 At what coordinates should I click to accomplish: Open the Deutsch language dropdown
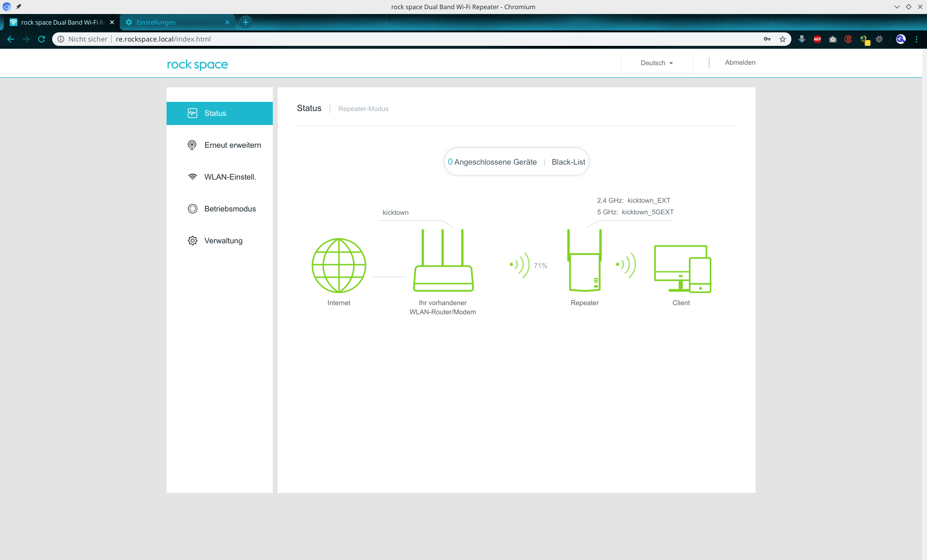[x=657, y=63]
